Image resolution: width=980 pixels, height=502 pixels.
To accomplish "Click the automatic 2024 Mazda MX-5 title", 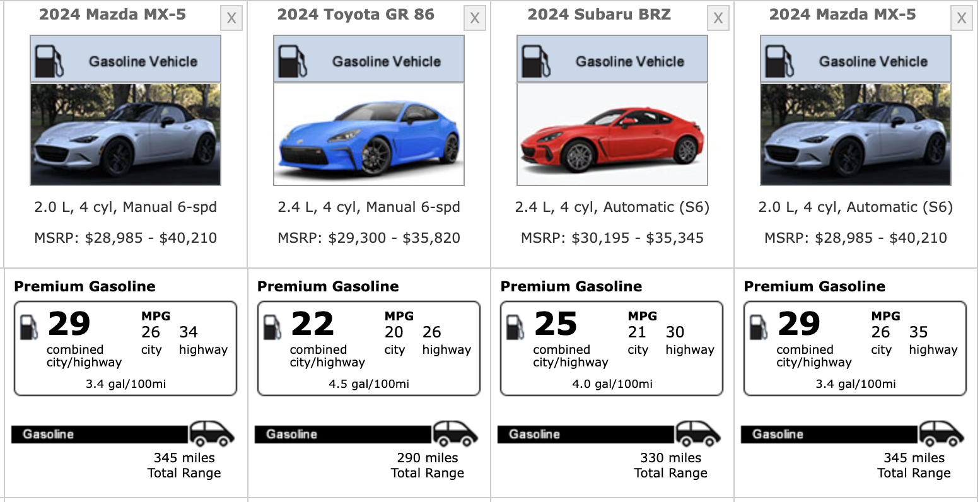I will (843, 15).
